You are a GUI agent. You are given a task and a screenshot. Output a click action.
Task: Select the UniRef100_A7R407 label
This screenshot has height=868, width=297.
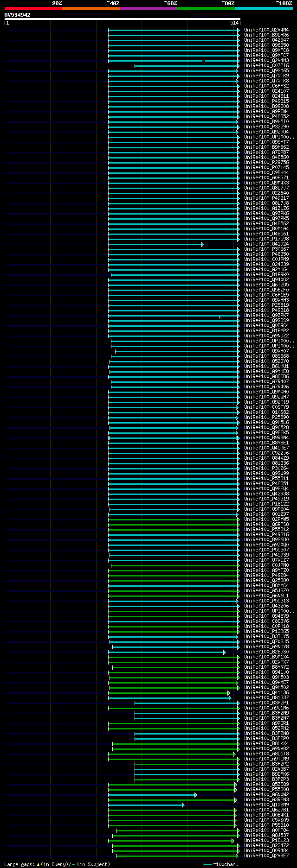click(266, 382)
